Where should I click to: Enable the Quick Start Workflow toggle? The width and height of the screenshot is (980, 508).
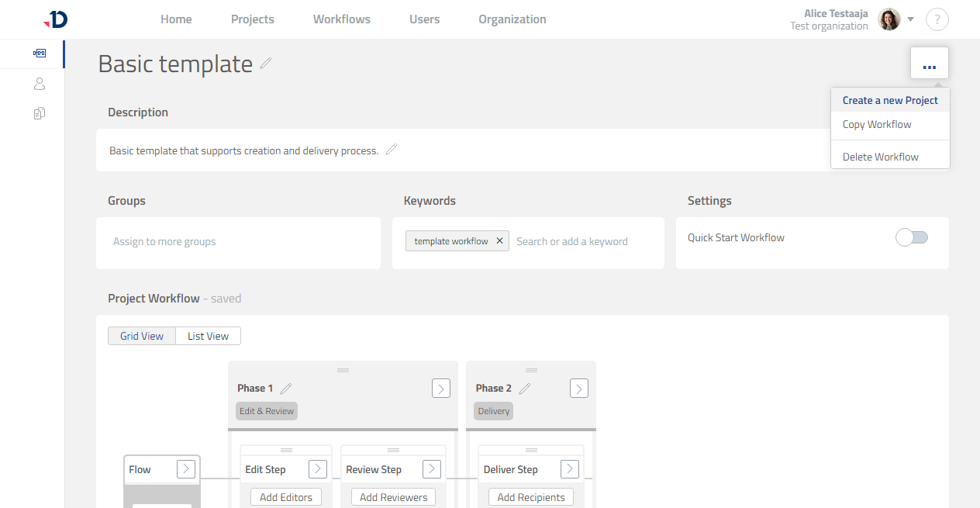click(x=912, y=237)
